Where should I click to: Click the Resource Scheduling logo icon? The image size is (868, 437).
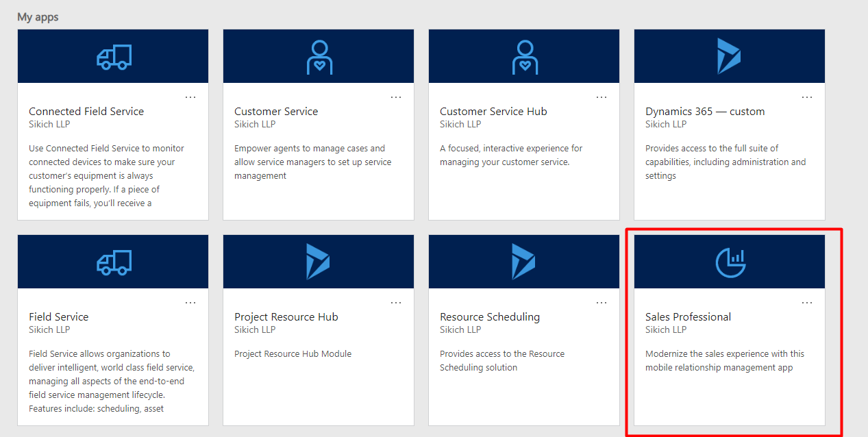click(523, 262)
